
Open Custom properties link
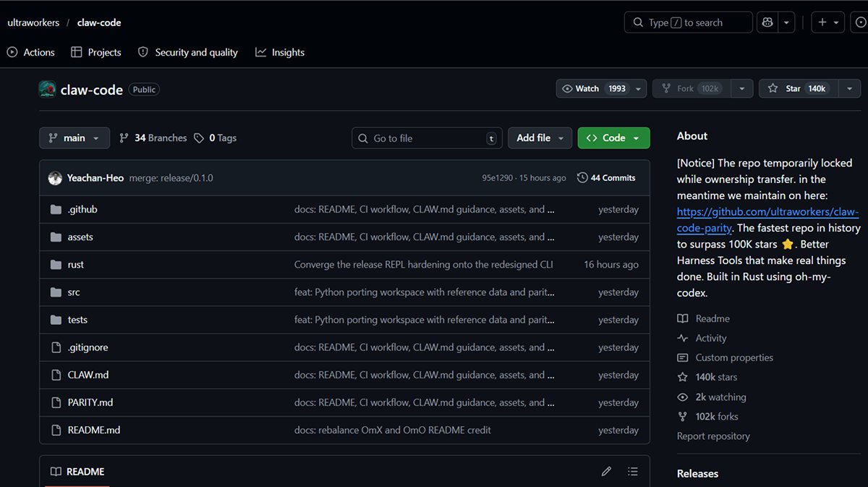[725, 357]
